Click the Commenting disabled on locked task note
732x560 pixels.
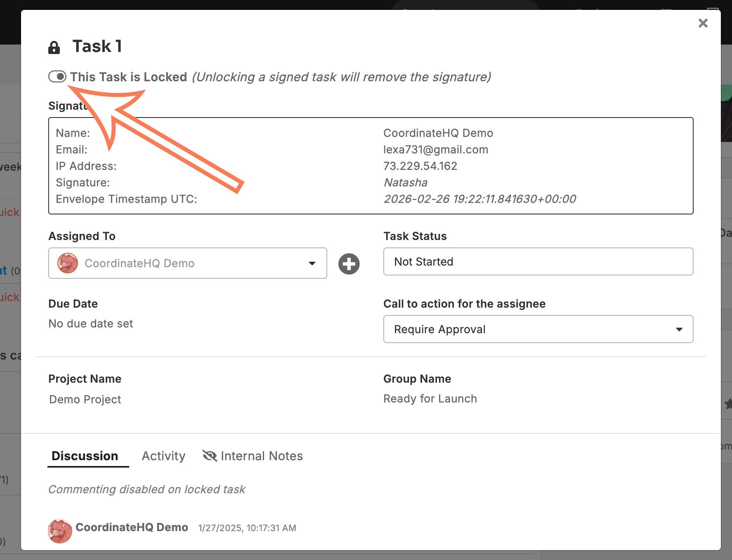pyautogui.click(x=147, y=489)
